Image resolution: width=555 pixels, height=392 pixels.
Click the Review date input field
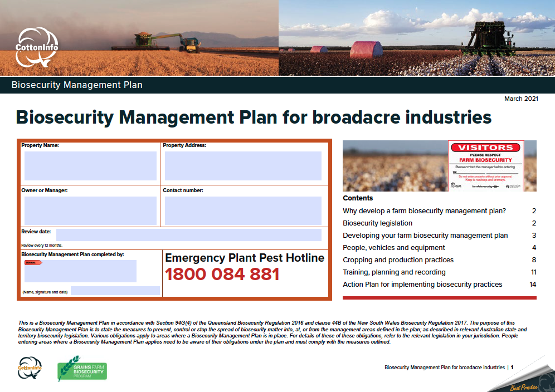188,234
